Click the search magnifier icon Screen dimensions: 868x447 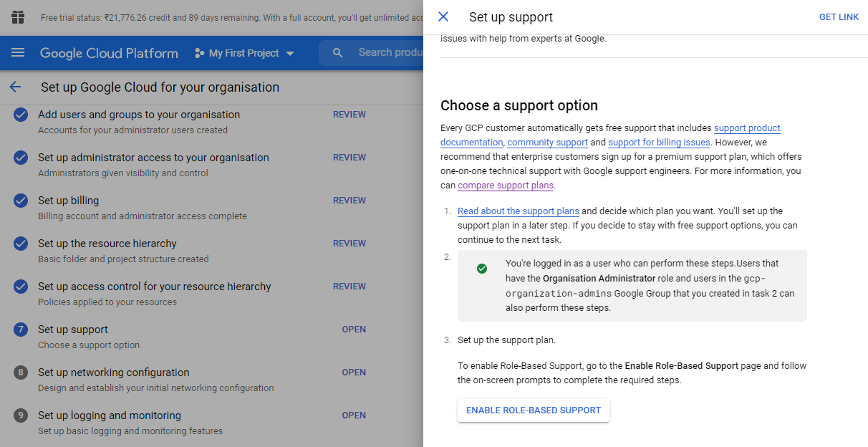pyautogui.click(x=338, y=53)
